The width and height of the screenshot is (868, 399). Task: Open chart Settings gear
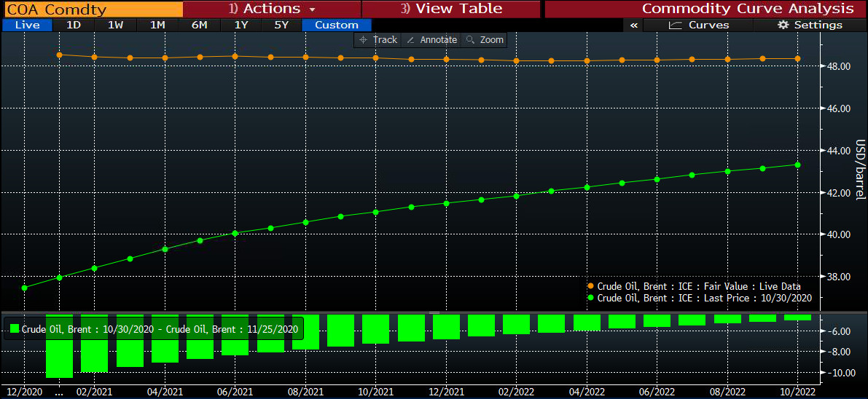[x=810, y=25]
